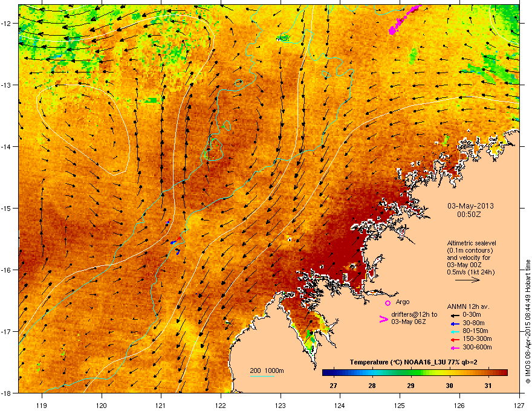Click the black 0-30m ANMN arrow
The image size is (532, 411).
point(455,316)
